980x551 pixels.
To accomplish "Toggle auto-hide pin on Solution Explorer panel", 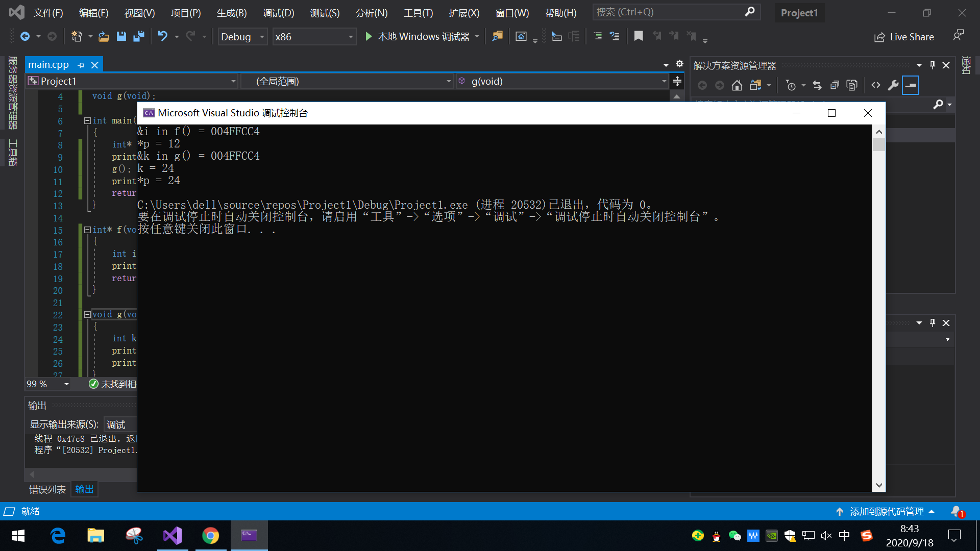I will (x=933, y=65).
